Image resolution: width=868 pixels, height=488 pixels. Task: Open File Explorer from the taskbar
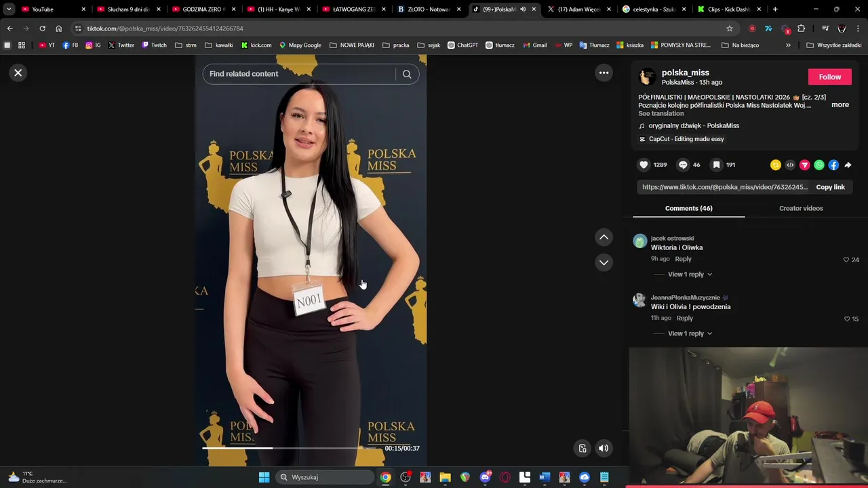coord(445,477)
